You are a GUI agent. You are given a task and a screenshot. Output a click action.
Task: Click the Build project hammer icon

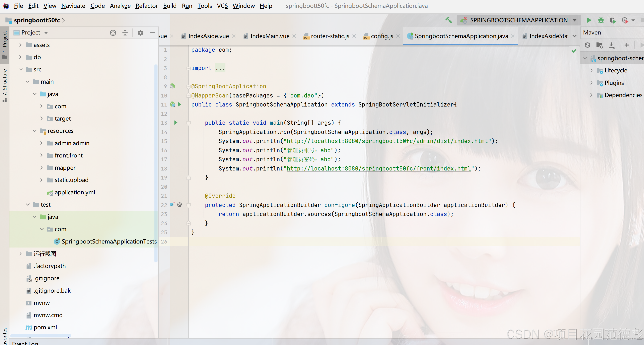coord(449,20)
